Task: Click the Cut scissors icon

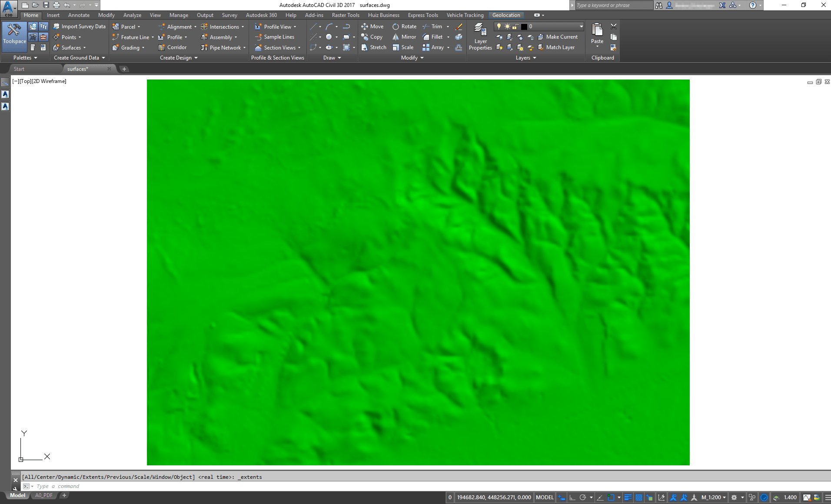Action: coord(614,27)
